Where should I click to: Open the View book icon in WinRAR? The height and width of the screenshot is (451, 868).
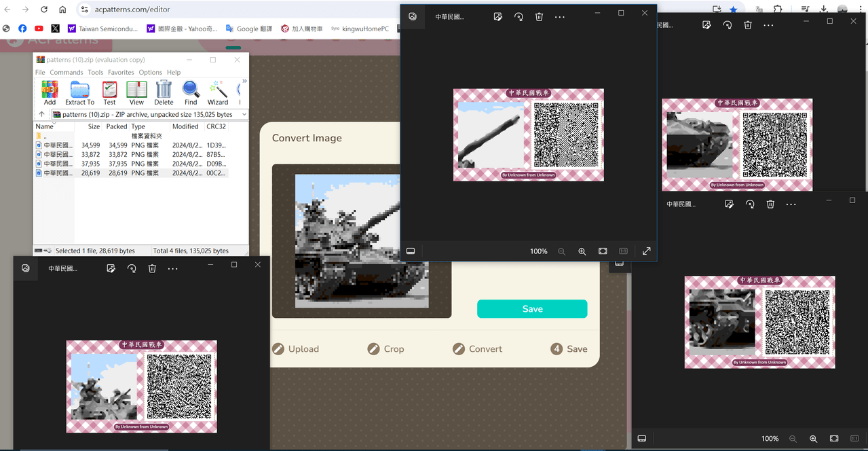tap(136, 90)
